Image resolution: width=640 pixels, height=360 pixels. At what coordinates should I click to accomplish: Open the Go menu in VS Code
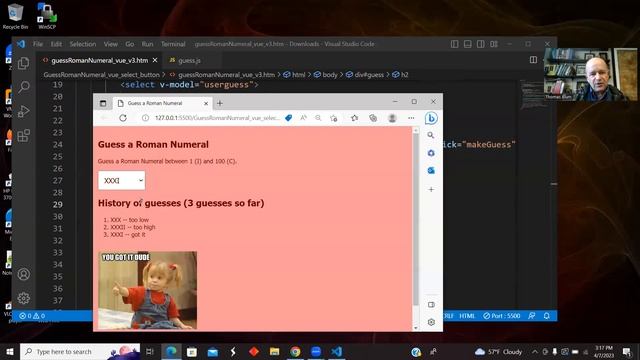pos(130,44)
